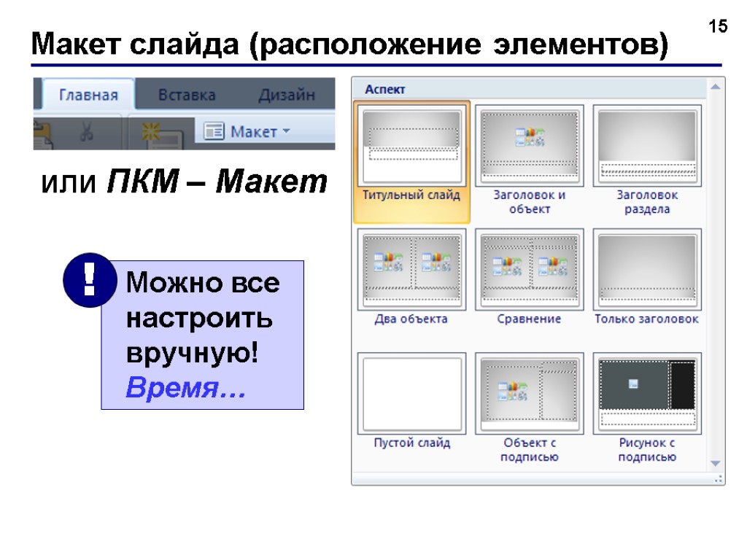Click the Макет layout icon
Screen dimensions: 747x560
tap(214, 131)
